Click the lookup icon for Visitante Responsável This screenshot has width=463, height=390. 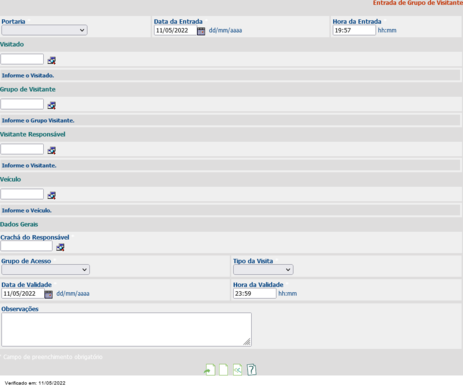coord(52,150)
